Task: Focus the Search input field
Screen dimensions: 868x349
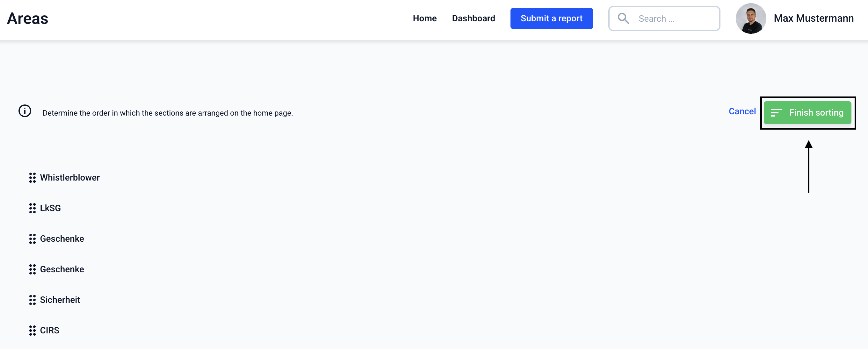Action: coord(674,18)
